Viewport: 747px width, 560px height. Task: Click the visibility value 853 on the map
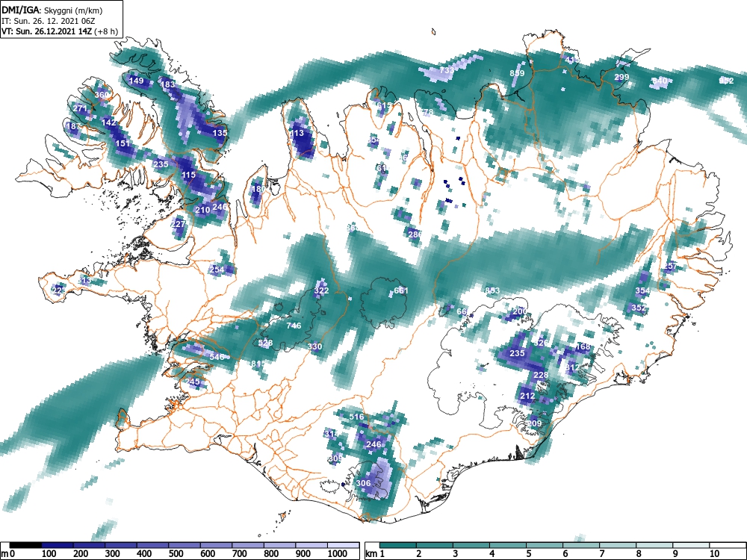point(492,290)
